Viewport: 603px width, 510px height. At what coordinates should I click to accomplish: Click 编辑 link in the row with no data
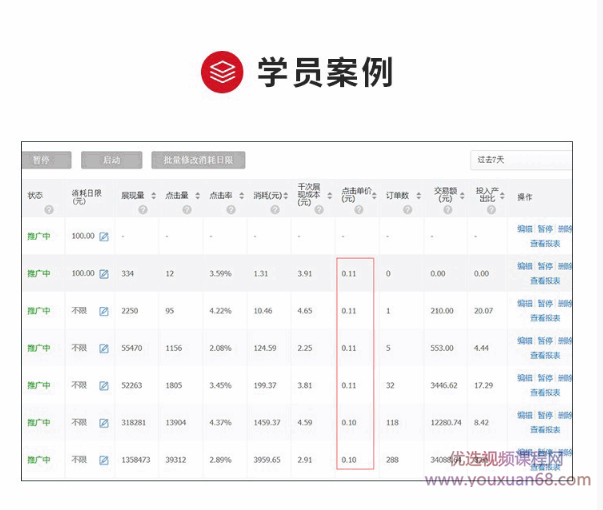(x=525, y=229)
